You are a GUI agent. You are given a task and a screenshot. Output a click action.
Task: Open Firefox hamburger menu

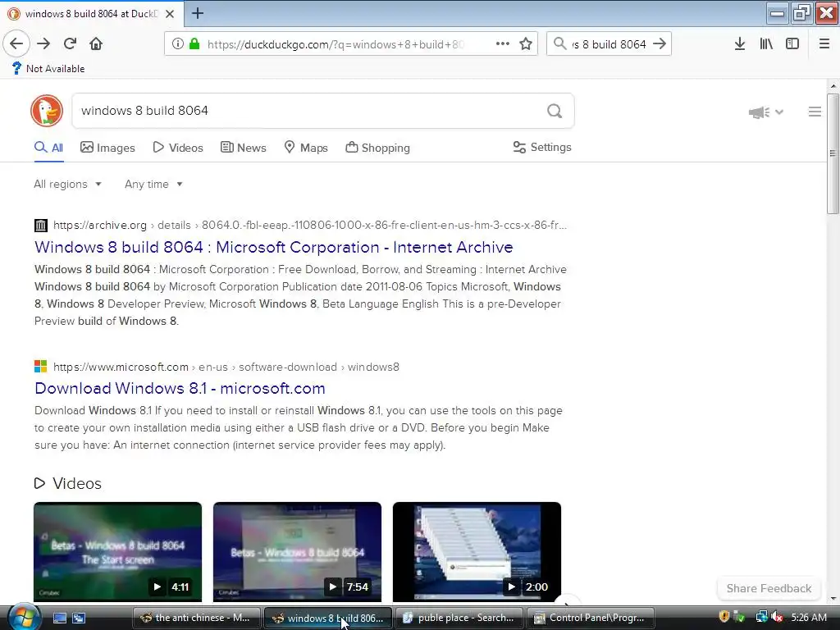[x=824, y=44]
